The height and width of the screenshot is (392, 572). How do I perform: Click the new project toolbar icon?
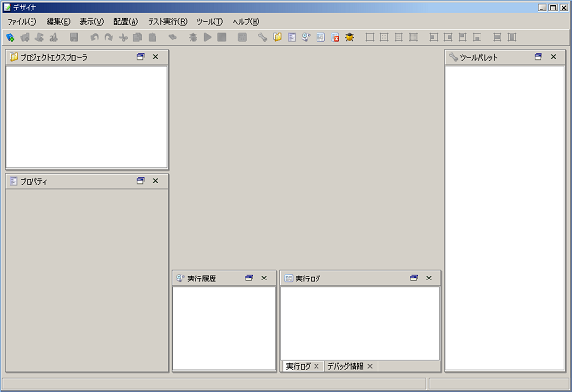tap(10, 37)
